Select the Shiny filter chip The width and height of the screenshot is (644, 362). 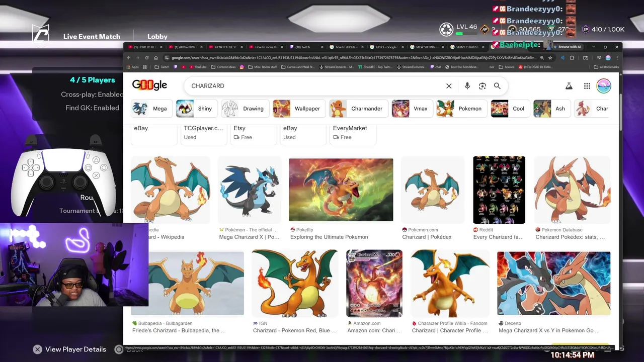tap(196, 109)
